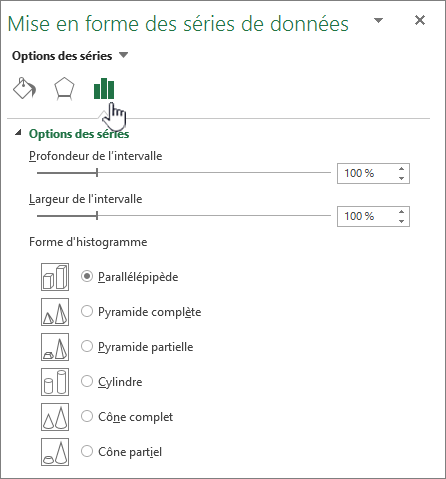The width and height of the screenshot is (446, 479).
Task: Click the Parallélépipède box shape thumbnail
Action: coord(55,277)
